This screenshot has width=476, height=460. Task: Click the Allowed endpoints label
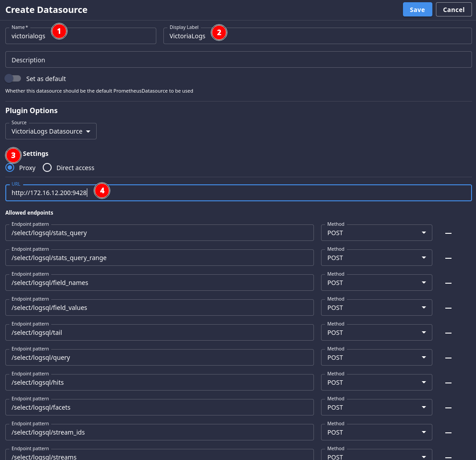click(29, 212)
